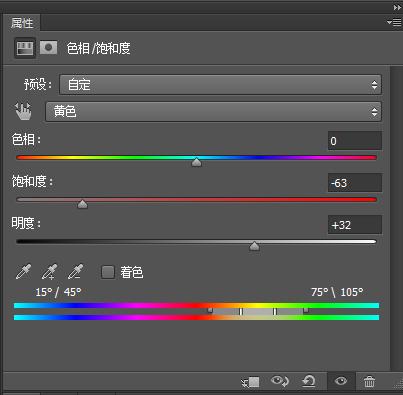Activate the on-image targeted adjustment hand tool

pos(23,111)
